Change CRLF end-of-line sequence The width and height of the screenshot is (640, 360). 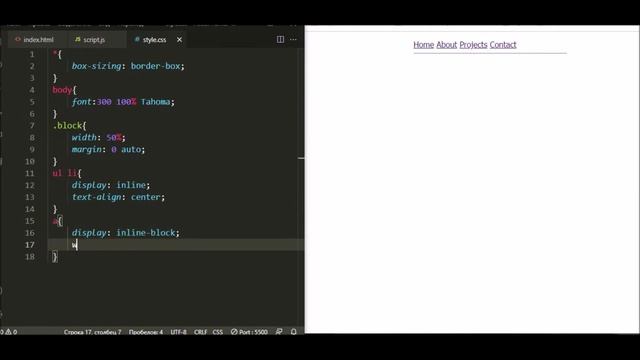[200, 332]
